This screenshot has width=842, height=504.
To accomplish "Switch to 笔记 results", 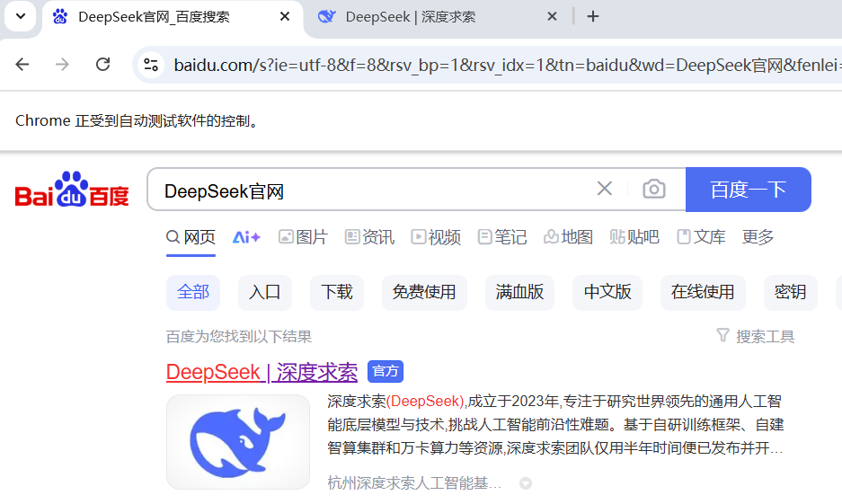I will coord(502,236).
